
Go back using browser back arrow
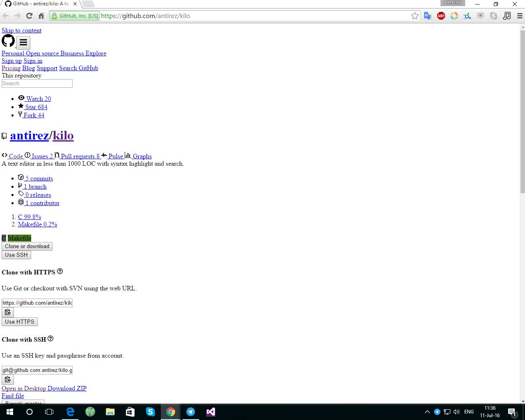6,16
